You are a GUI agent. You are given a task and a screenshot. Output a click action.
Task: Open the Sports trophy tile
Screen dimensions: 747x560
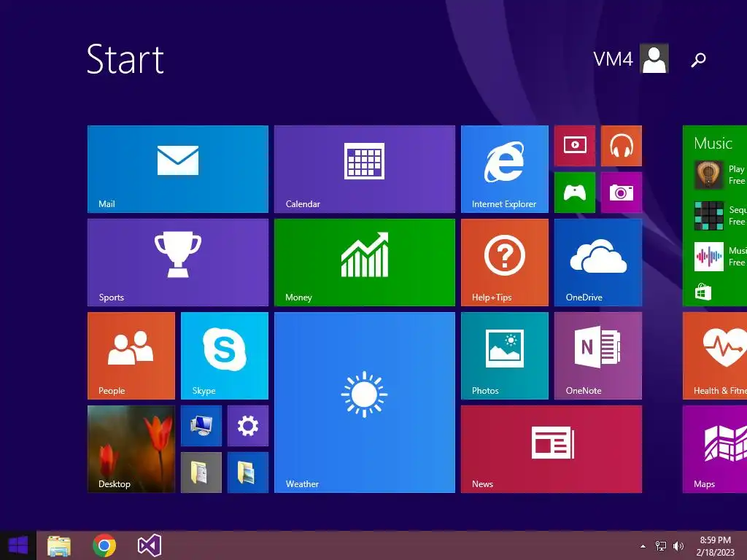pyautogui.click(x=178, y=262)
